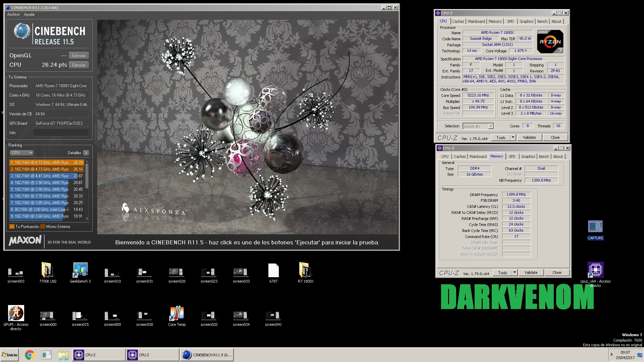Launch the Core Temp shortcut
Viewport: 644px width, 362px height.
click(x=177, y=316)
